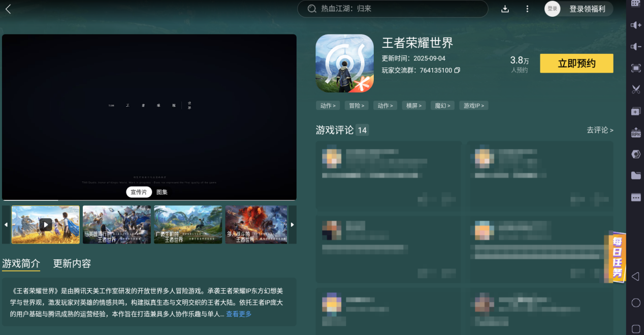The height and width of the screenshot is (335, 644).
Task: Open the second 动作 tag after 冒险
Action: (385, 105)
